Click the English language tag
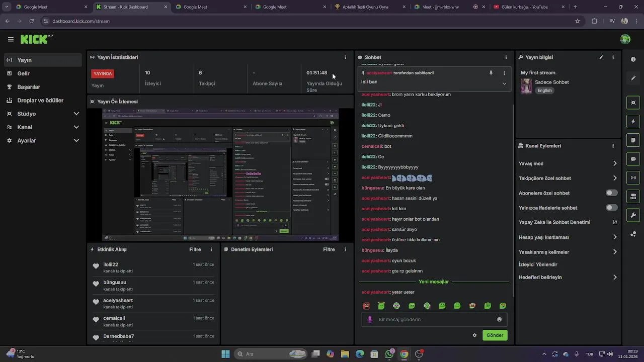This screenshot has width=644, height=362. (544, 90)
